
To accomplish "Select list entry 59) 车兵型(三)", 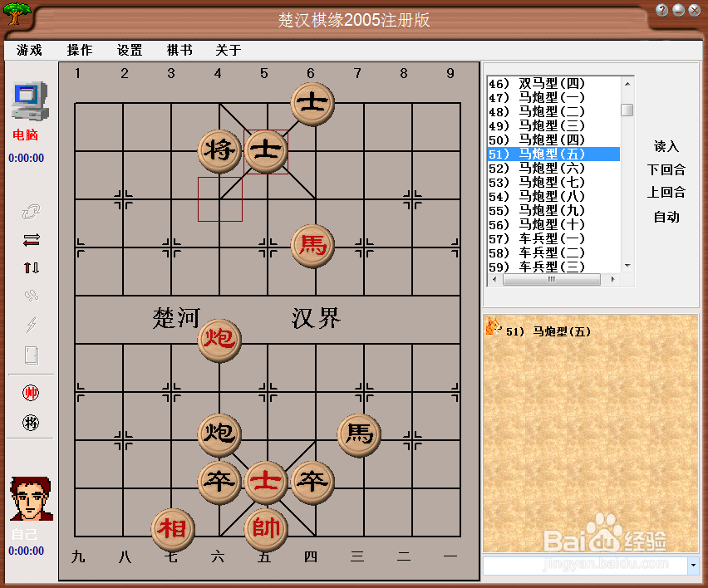I will tap(553, 267).
